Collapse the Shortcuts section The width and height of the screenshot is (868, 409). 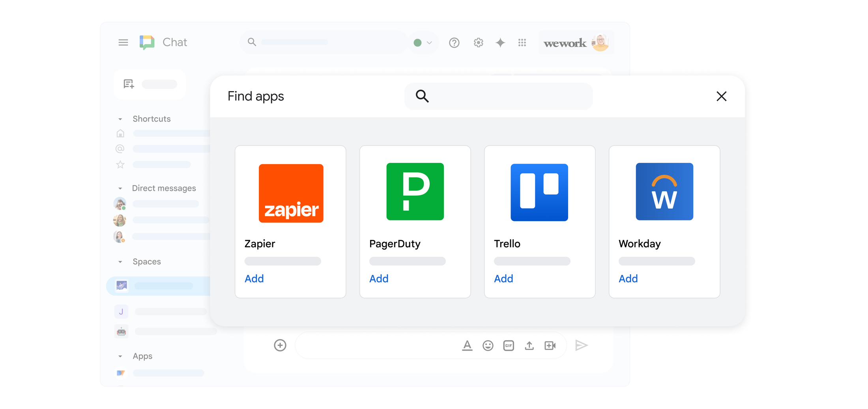coord(120,119)
